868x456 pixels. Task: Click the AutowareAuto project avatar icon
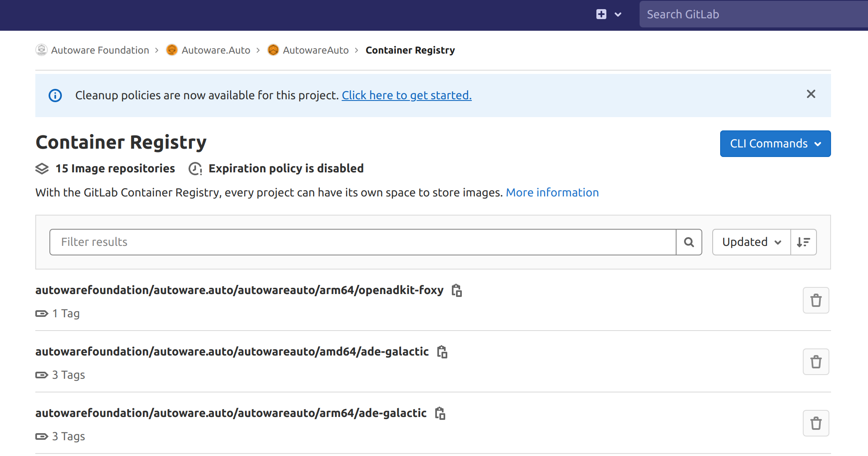(x=273, y=50)
